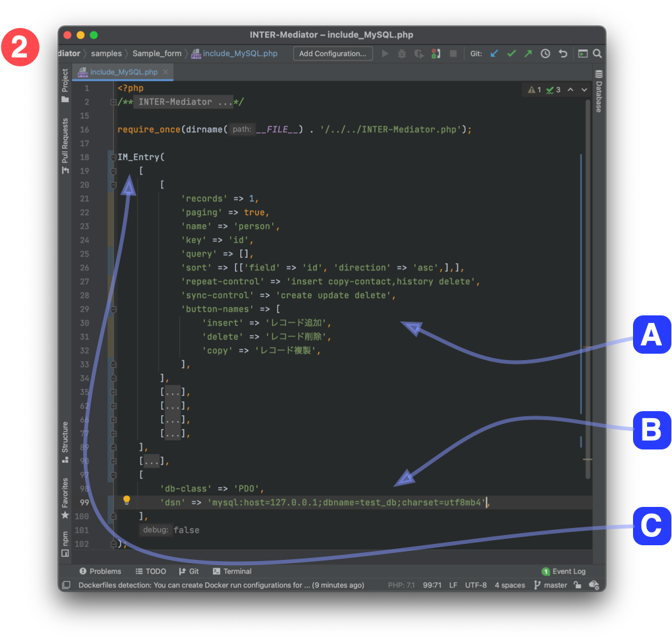
Task: Click the Debug bug icon
Action: pyautogui.click(x=402, y=54)
